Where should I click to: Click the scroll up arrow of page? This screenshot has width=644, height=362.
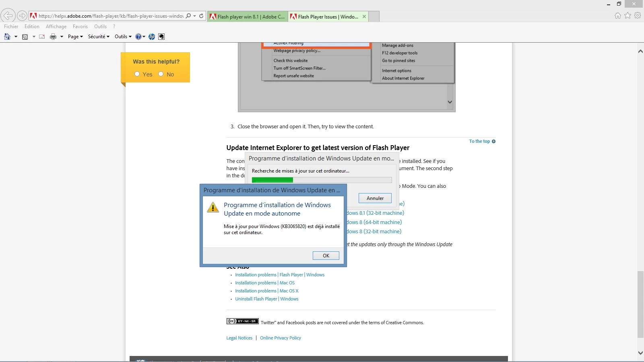click(x=640, y=51)
